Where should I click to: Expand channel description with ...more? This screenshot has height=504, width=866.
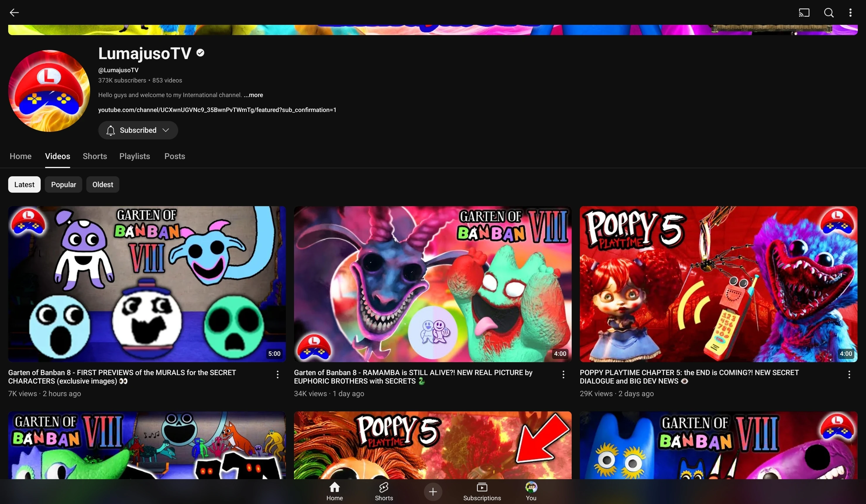(253, 95)
